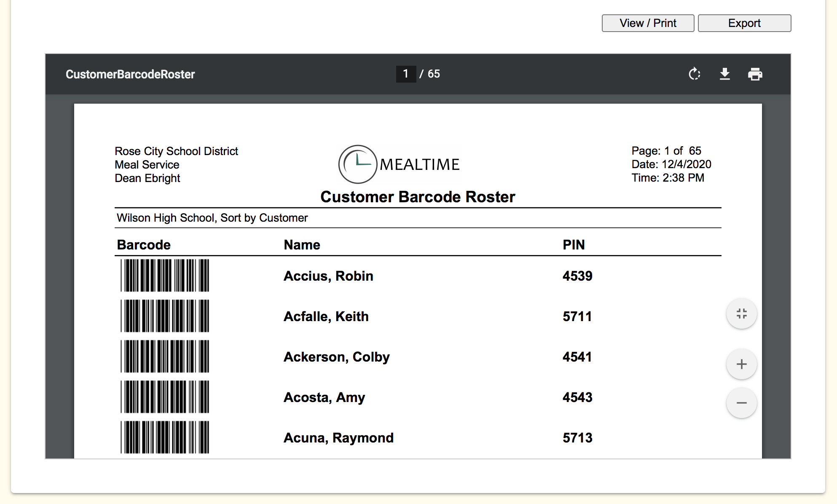Click the barcode next to Acosta, Amy
Image resolution: width=837 pixels, height=504 pixels.
(x=165, y=397)
